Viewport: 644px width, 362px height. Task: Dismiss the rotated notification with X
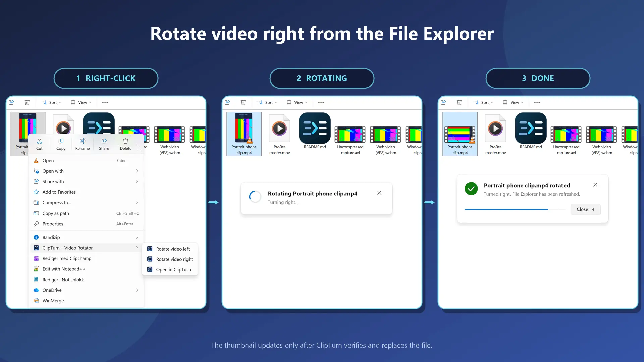(595, 185)
